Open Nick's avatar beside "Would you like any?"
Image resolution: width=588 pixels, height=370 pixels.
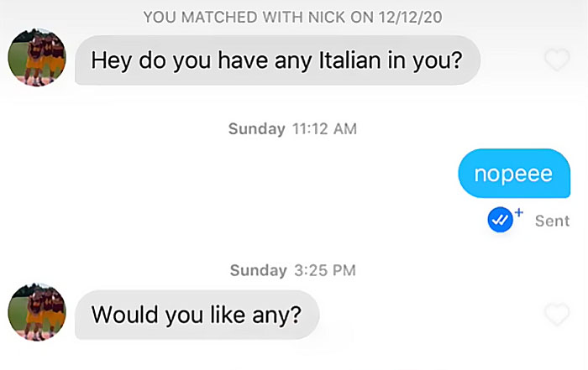click(37, 312)
